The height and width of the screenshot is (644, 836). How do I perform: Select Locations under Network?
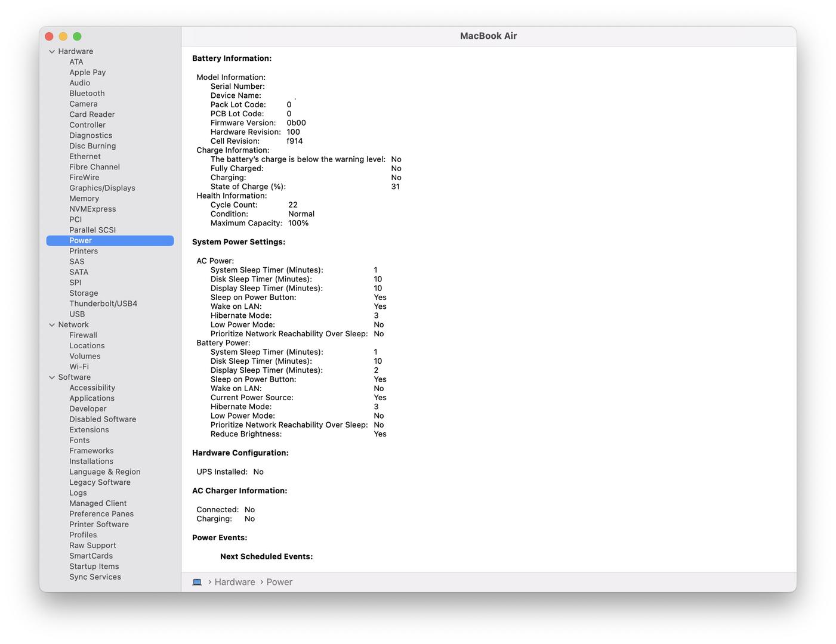[87, 346]
